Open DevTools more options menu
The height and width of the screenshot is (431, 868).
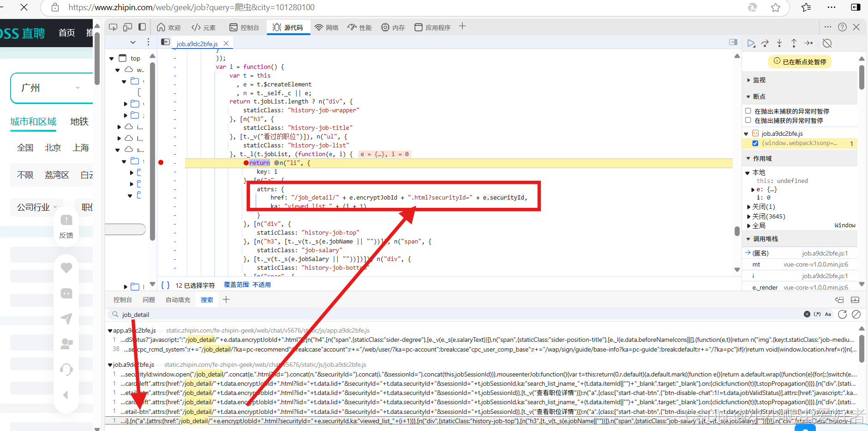pos(828,27)
